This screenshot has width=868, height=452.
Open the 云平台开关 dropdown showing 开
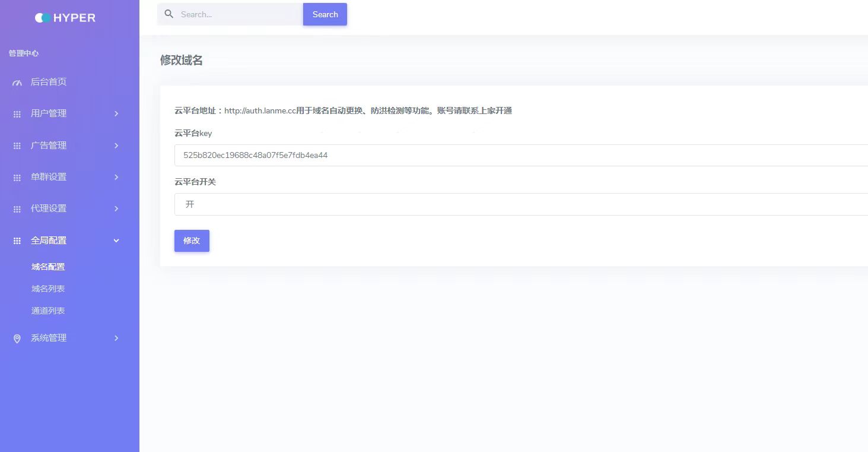pos(521,204)
